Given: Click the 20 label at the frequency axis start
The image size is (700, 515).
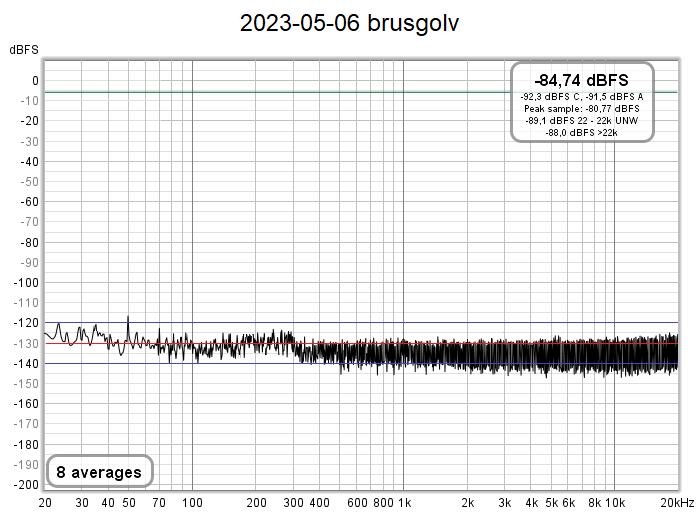Looking at the screenshot, I should pyautogui.click(x=46, y=502).
